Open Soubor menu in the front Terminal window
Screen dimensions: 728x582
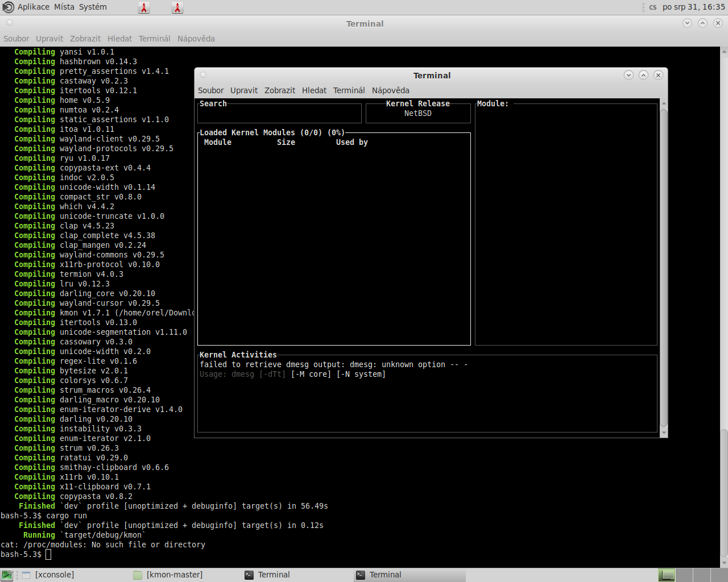point(210,90)
